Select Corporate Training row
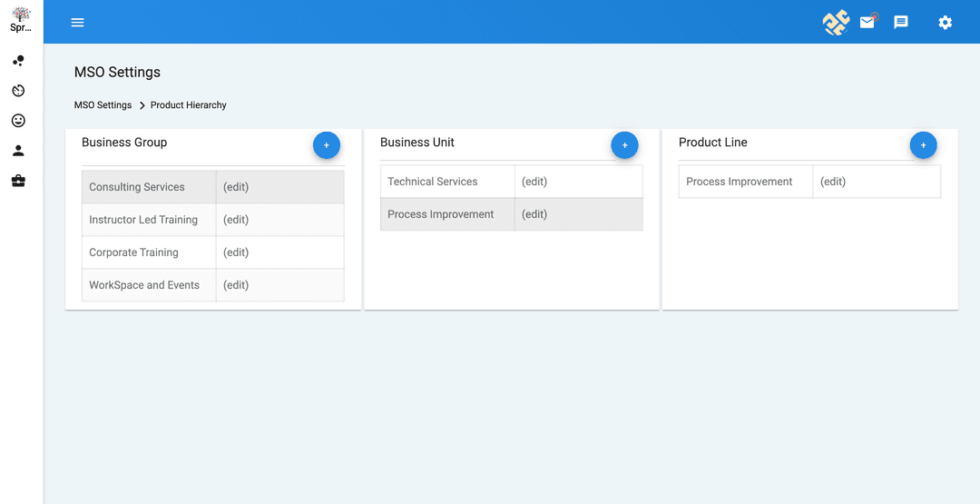Screen dimensions: 980x504 pyautogui.click(x=213, y=252)
